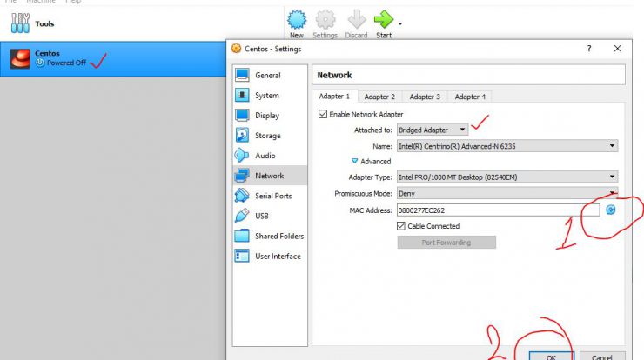Screen dimensions: 644x360
Task: Open the Adapter Type dropdown
Action: pyautogui.click(x=507, y=177)
